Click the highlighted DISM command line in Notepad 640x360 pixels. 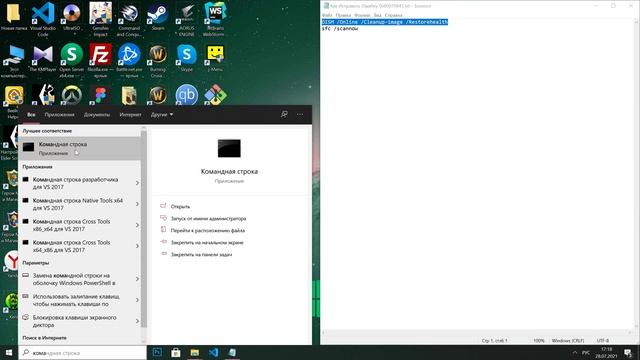[384, 22]
